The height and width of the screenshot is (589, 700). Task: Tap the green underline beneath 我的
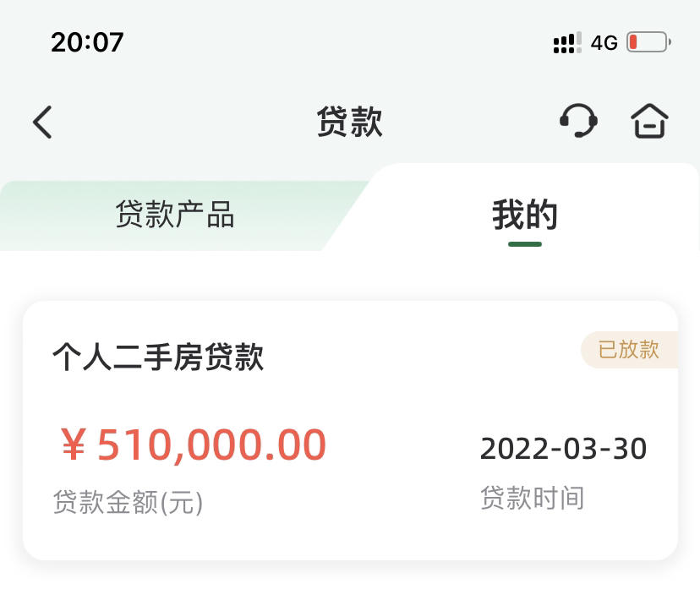tap(524, 244)
